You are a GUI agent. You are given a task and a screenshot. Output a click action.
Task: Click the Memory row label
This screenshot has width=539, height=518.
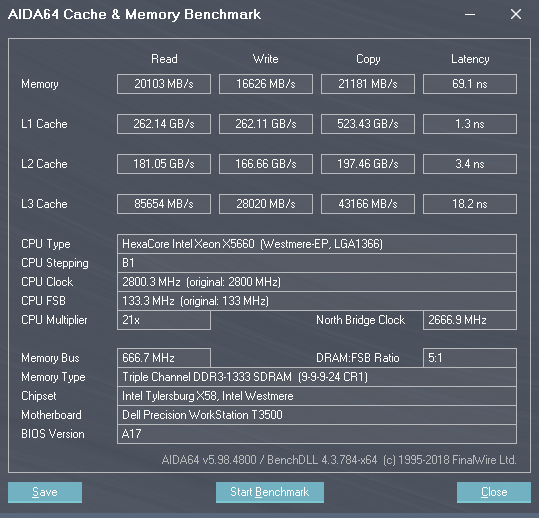click(40, 84)
